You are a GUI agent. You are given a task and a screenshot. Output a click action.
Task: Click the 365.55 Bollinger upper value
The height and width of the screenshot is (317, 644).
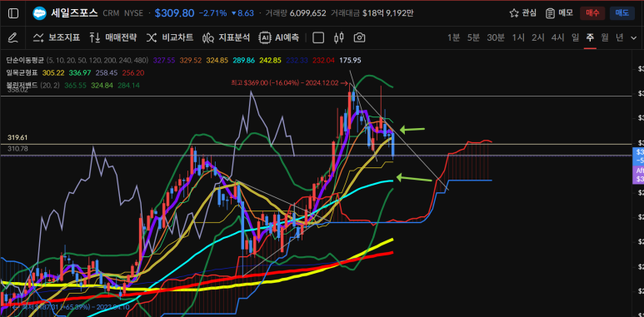tap(75, 86)
